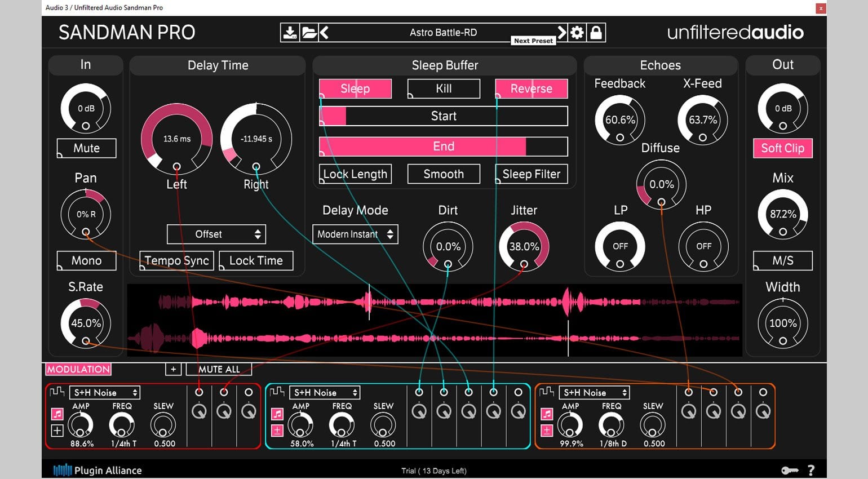Image resolution: width=868 pixels, height=479 pixels.
Task: Click the unconnected output port of cyan modulator
Action: point(518,392)
